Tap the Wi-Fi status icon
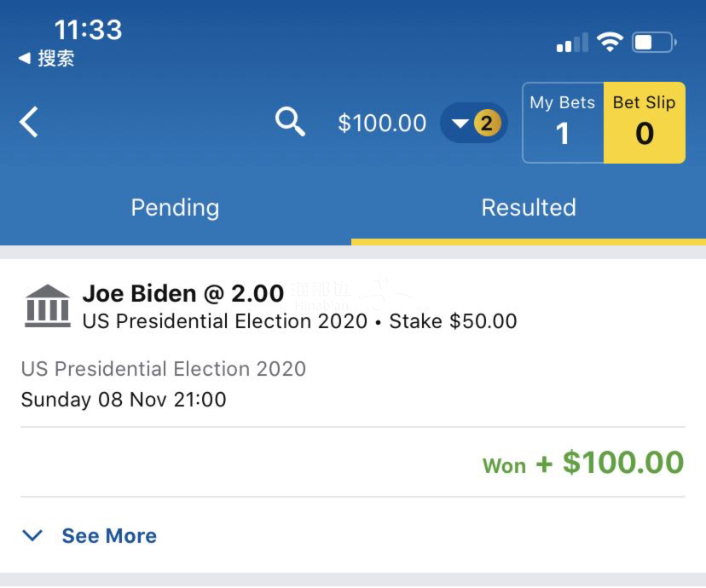 [610, 43]
